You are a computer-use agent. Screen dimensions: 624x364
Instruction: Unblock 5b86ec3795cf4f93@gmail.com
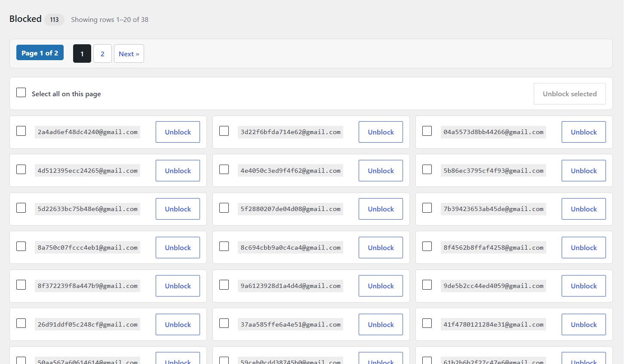[x=584, y=171]
